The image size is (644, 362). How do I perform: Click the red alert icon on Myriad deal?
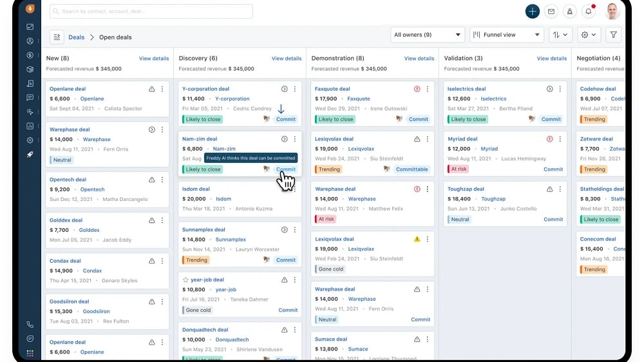(549, 139)
